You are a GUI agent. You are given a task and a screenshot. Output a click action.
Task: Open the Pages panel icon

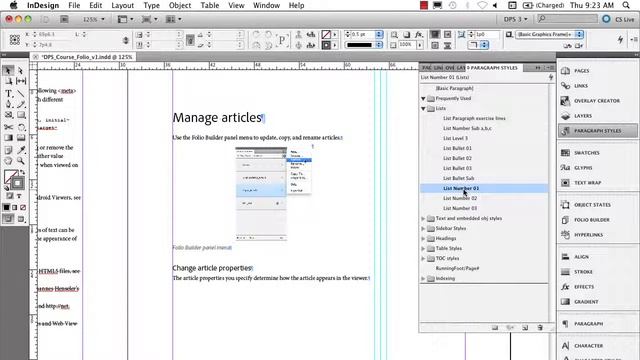tap(565, 71)
